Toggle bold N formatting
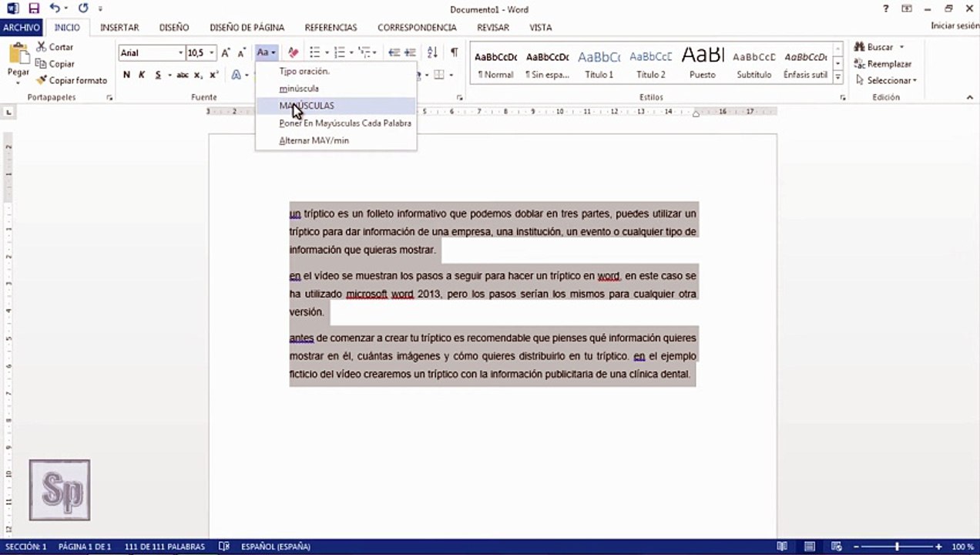The image size is (980, 555). (126, 75)
